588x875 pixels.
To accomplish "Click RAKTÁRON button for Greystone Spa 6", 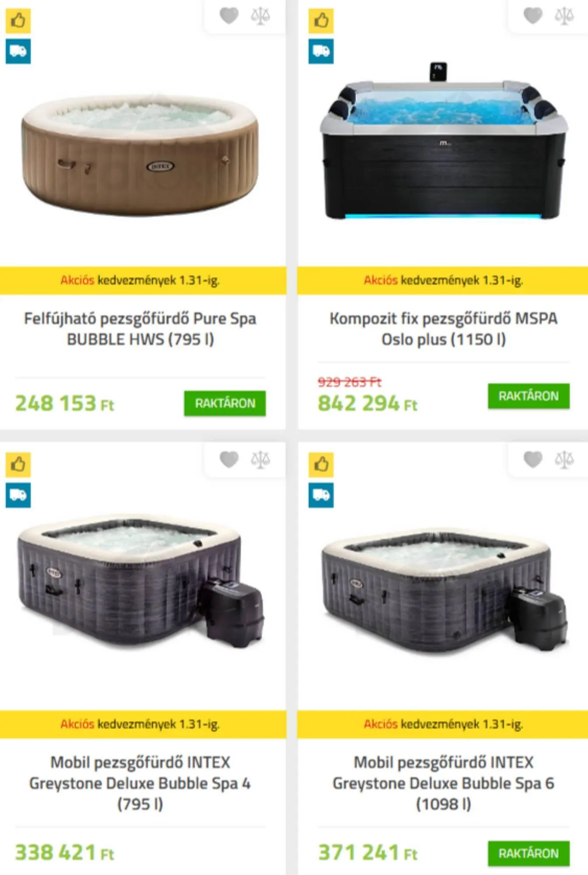I will point(529,853).
